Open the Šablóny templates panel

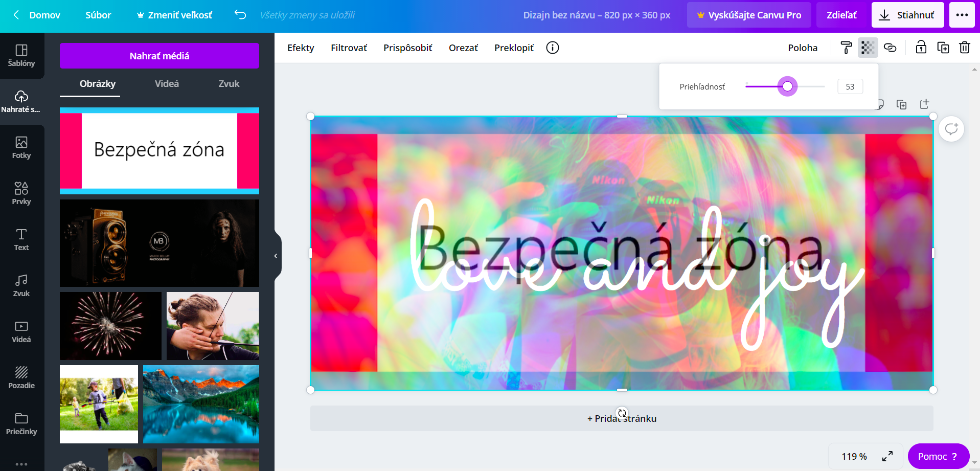[x=21, y=56]
